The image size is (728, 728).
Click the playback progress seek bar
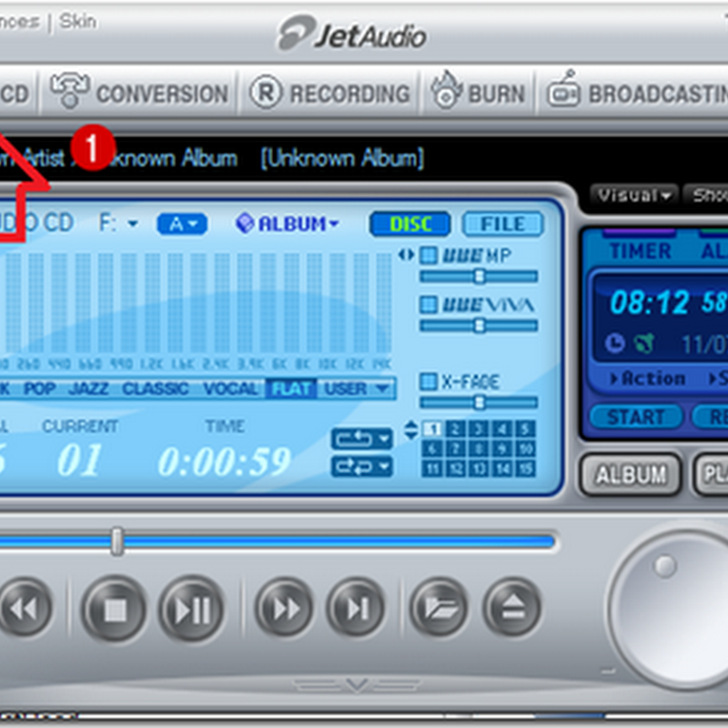(x=278, y=541)
